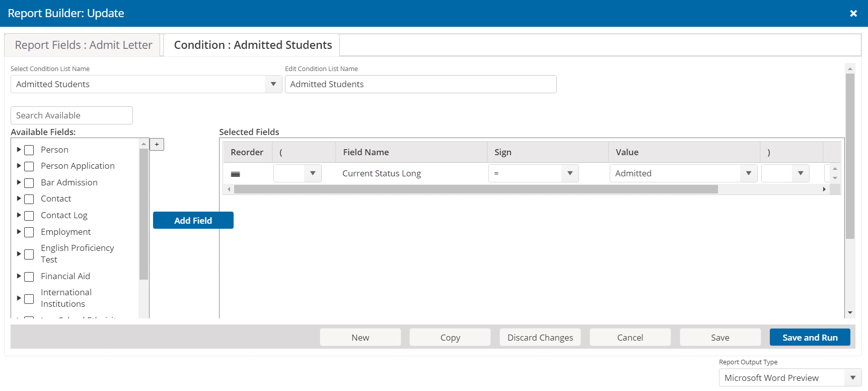Click the Sign column header
The height and width of the screenshot is (391, 868).
pos(548,152)
